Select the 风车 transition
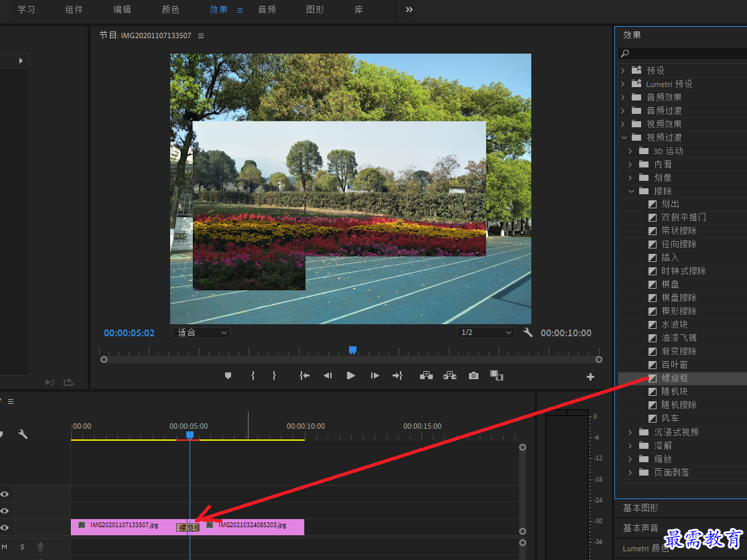 (670, 418)
